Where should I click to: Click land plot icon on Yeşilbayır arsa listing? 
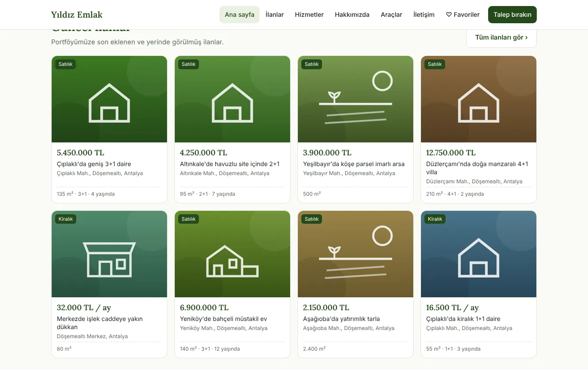pyautogui.click(x=356, y=98)
